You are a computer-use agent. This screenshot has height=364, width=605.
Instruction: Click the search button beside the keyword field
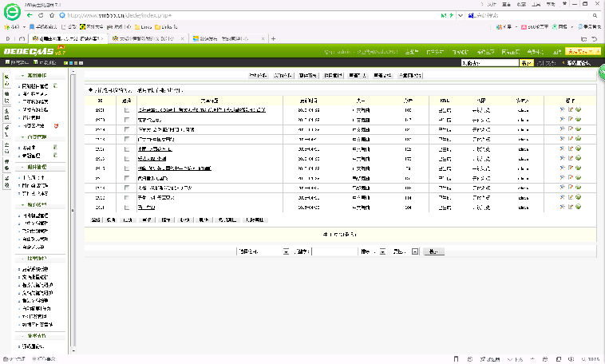pos(433,251)
